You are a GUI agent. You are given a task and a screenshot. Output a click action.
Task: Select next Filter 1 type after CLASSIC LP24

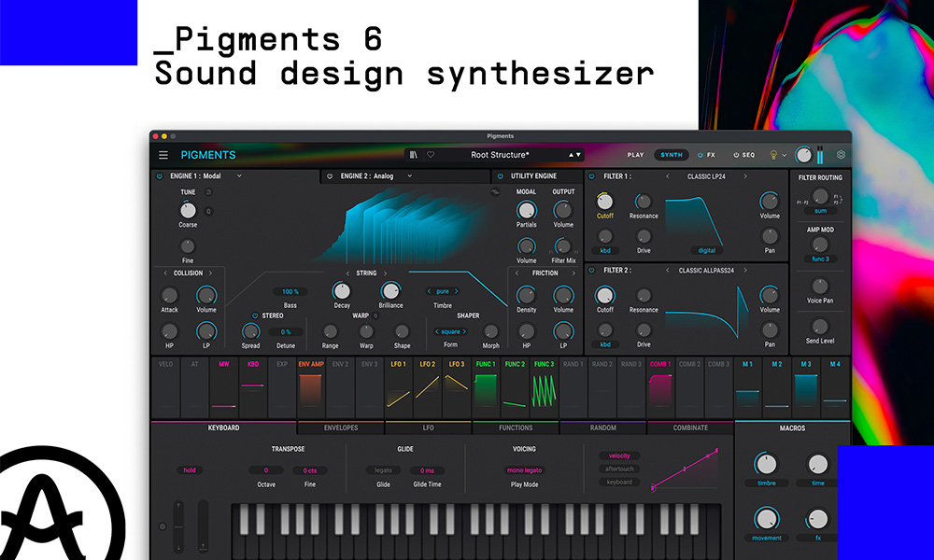745,176
